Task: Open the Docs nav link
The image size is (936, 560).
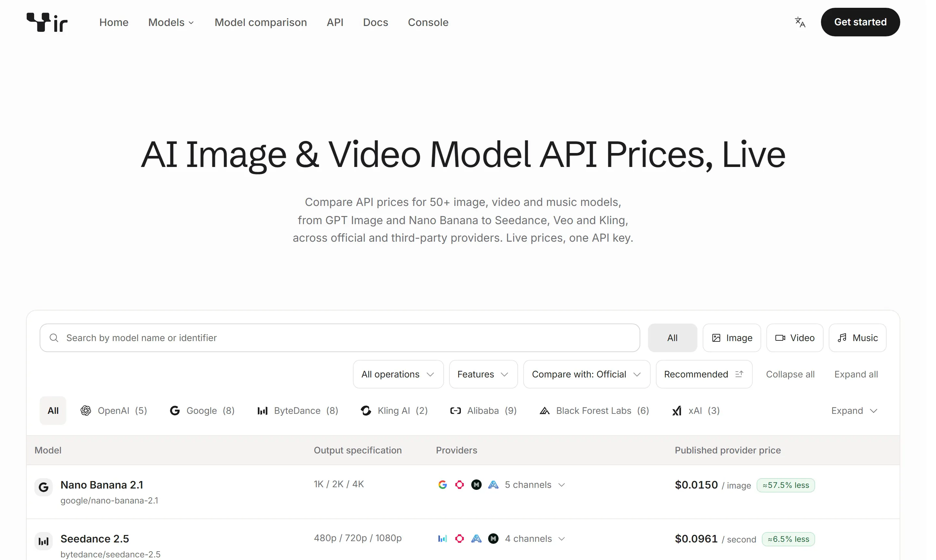Action: coord(375,22)
